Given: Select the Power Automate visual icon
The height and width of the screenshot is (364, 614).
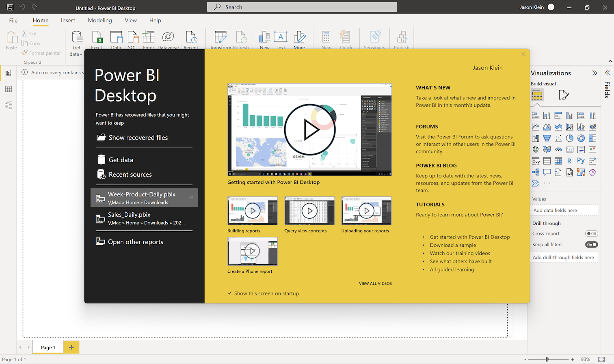Looking at the screenshot, I should tap(536, 183).
